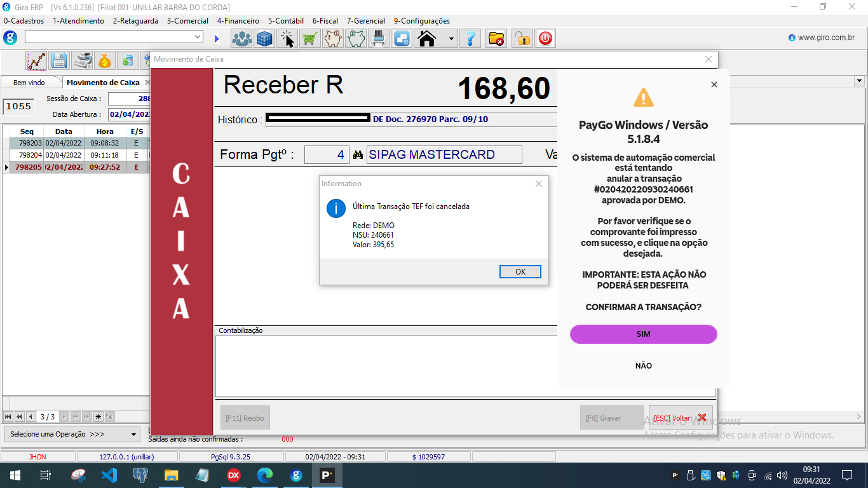Click the blue cube stock icon

[264, 39]
